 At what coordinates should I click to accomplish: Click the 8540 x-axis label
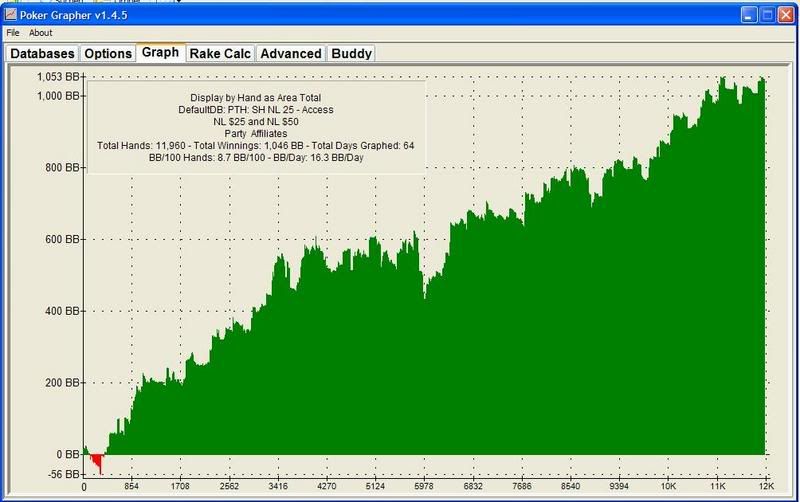pos(570,486)
